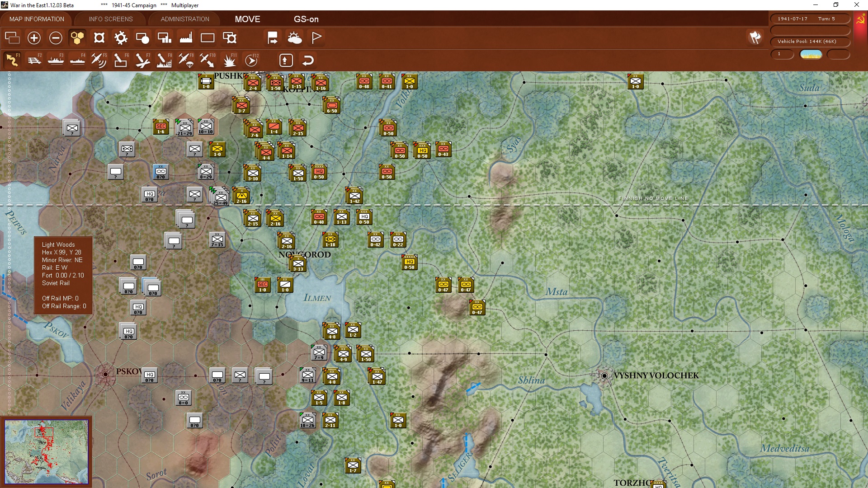Select unit 1-47 south of Ilmen
Viewport: 868px width, 488px height.
(377, 376)
